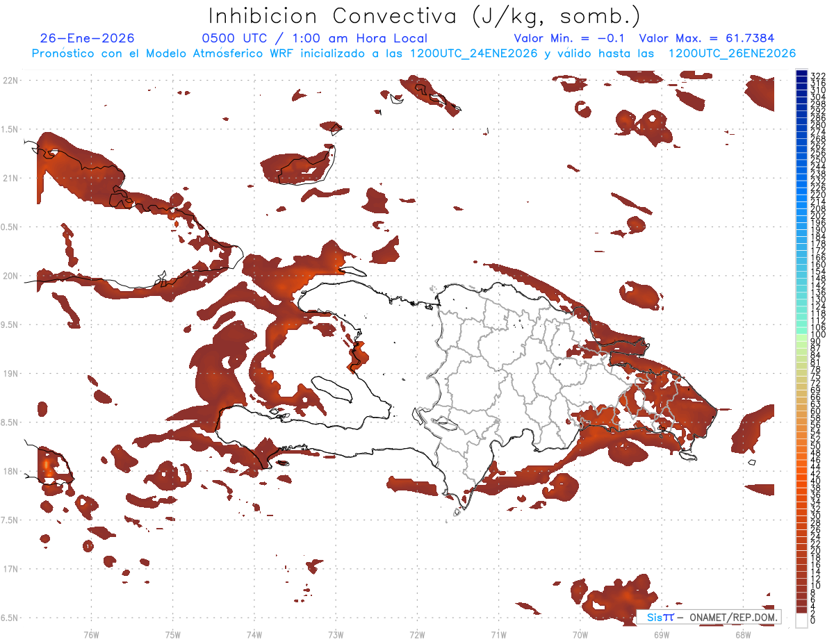Click the color bar label 250
The image size is (834, 644).
(x=817, y=160)
